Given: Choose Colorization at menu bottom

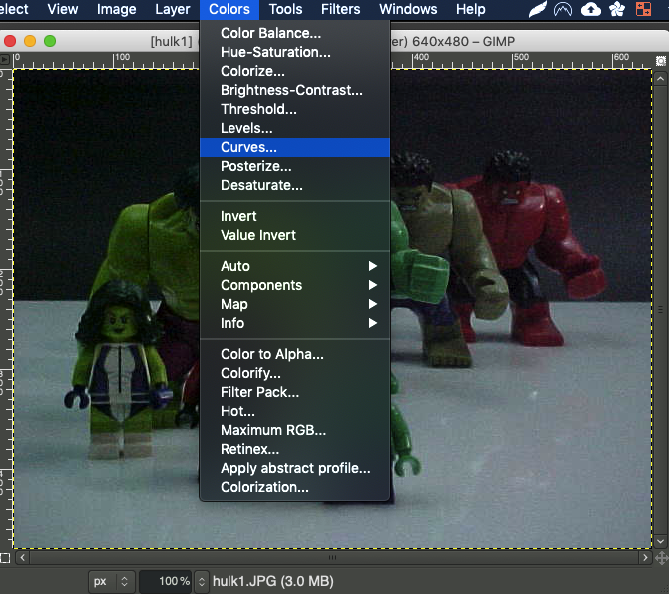Looking at the screenshot, I should pos(295,487).
